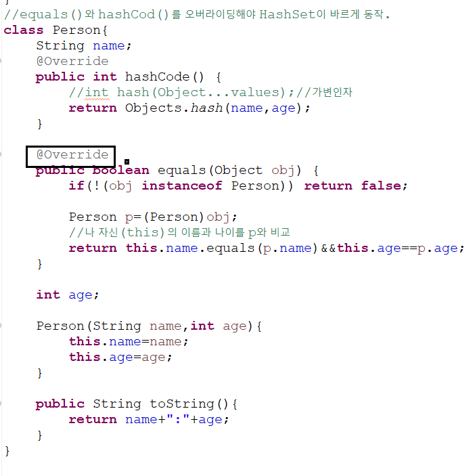Collapse fold marker beside the Person constructor
The width and height of the screenshot is (471, 476).
click(1, 326)
